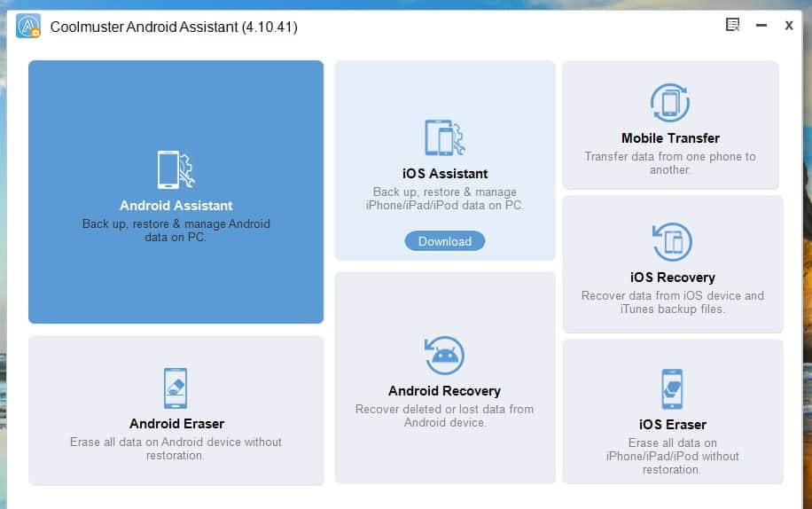Click the Android Assistant phone-gear icon
Viewport: 812px width, 509px height.
point(176,169)
